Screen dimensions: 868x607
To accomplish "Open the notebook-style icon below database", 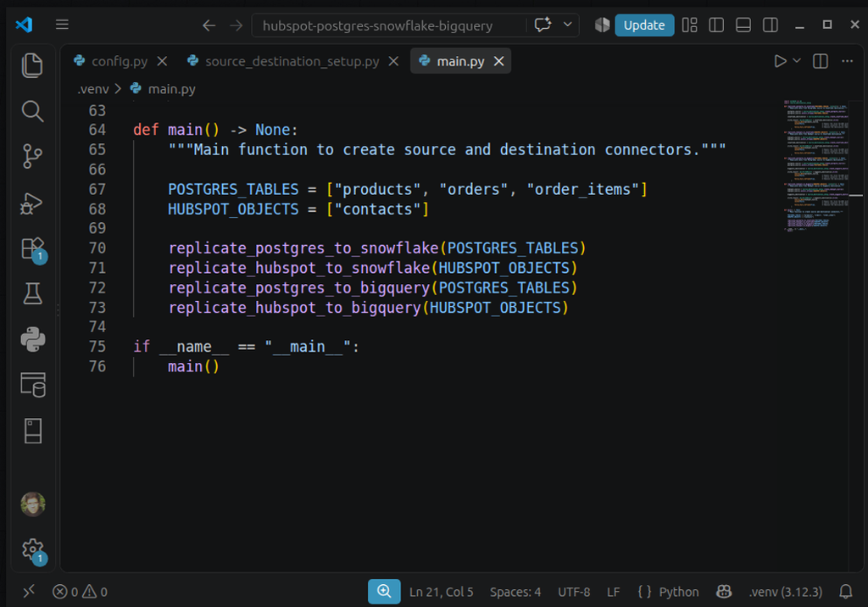I will tap(33, 431).
